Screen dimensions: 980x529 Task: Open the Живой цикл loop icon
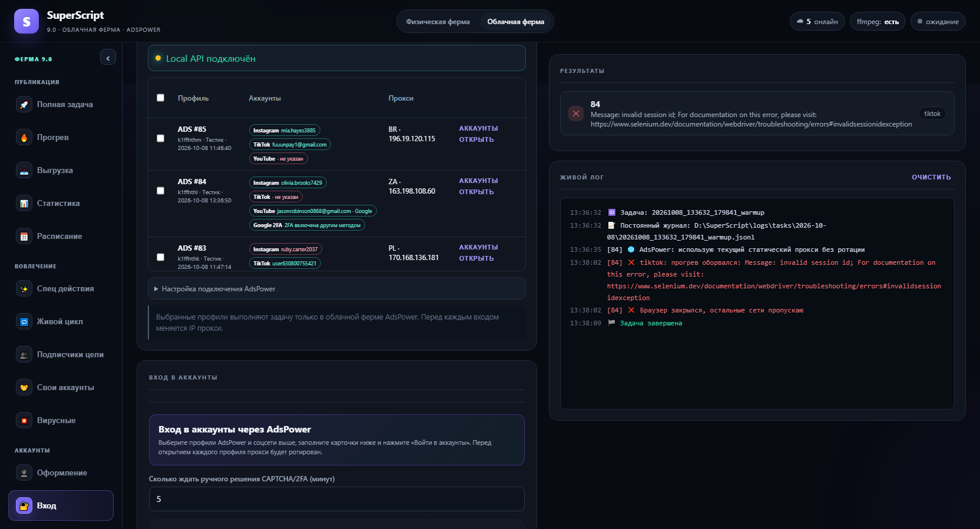[24, 322]
